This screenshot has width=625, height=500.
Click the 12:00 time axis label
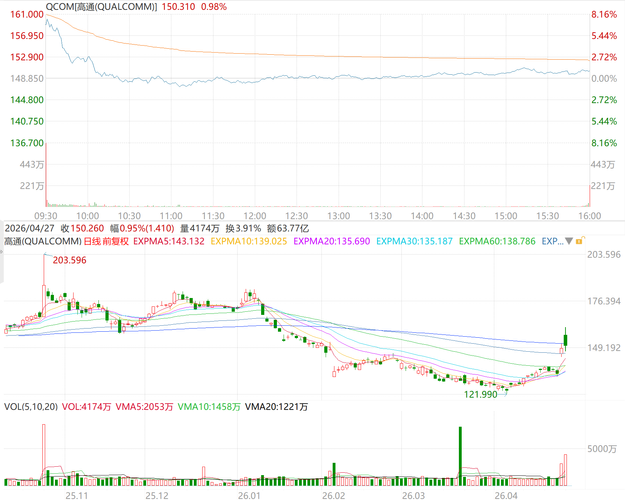[x=255, y=216]
